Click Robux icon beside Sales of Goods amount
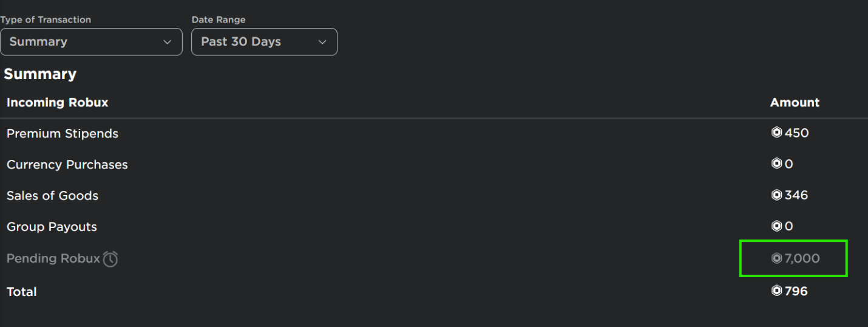The width and height of the screenshot is (868, 327). (776, 195)
